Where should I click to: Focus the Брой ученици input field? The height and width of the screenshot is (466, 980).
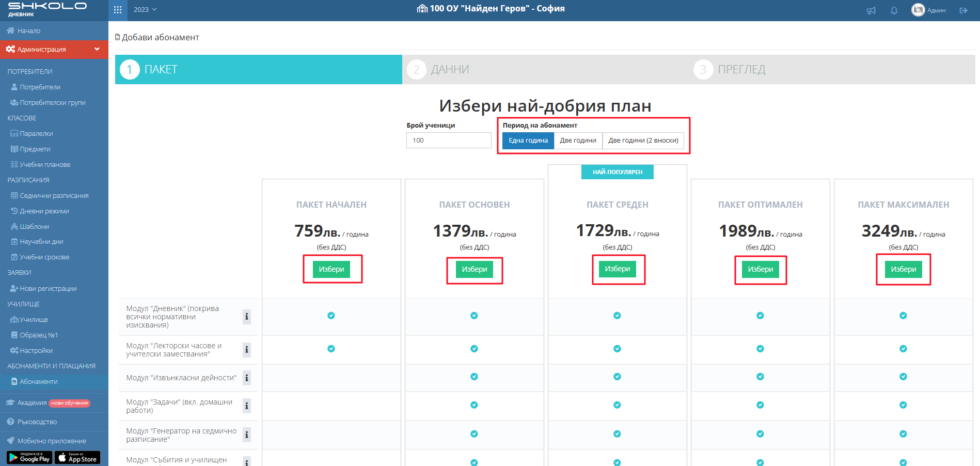[x=449, y=141]
